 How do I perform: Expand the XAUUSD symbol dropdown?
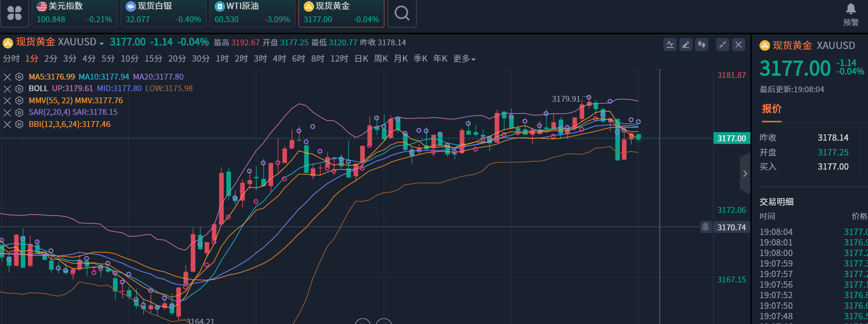pos(101,44)
